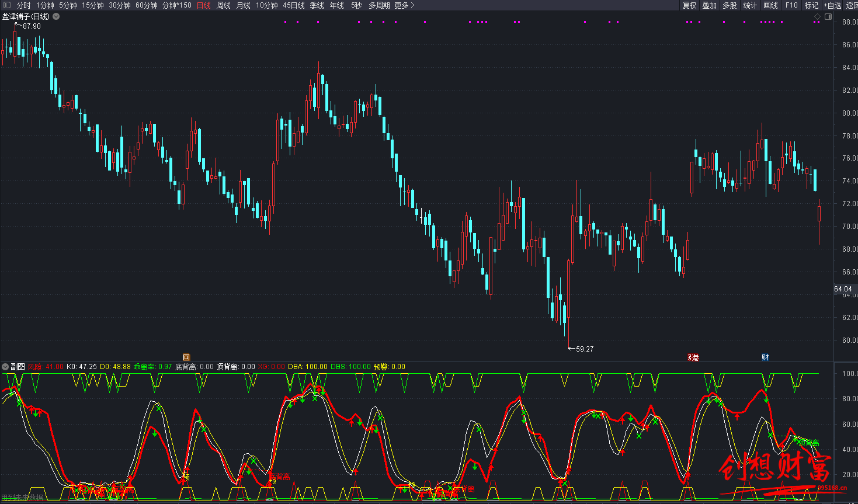Click the DBS: 100.00 indicator value
Image resolution: width=858 pixels, height=504 pixels.
click(x=350, y=367)
